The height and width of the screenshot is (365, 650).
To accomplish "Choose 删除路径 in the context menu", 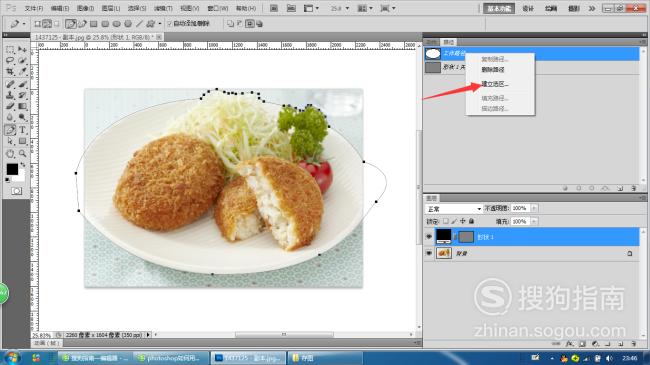I will 492,70.
